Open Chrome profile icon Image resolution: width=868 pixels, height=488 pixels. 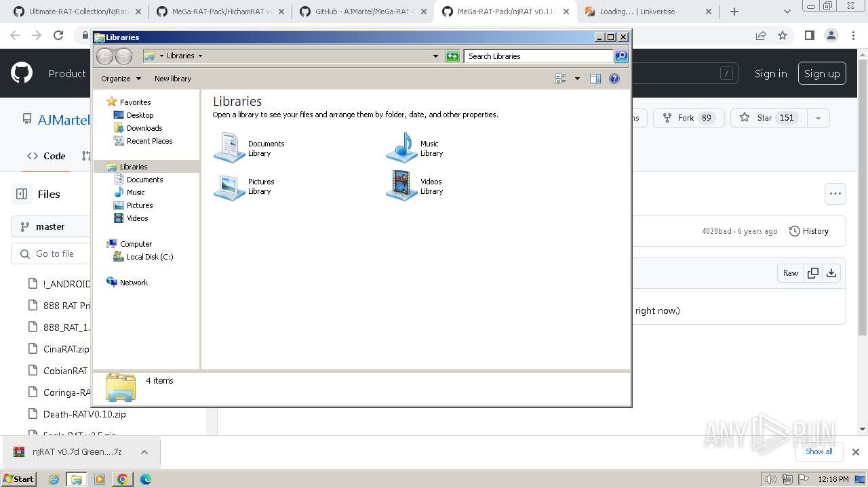(831, 35)
